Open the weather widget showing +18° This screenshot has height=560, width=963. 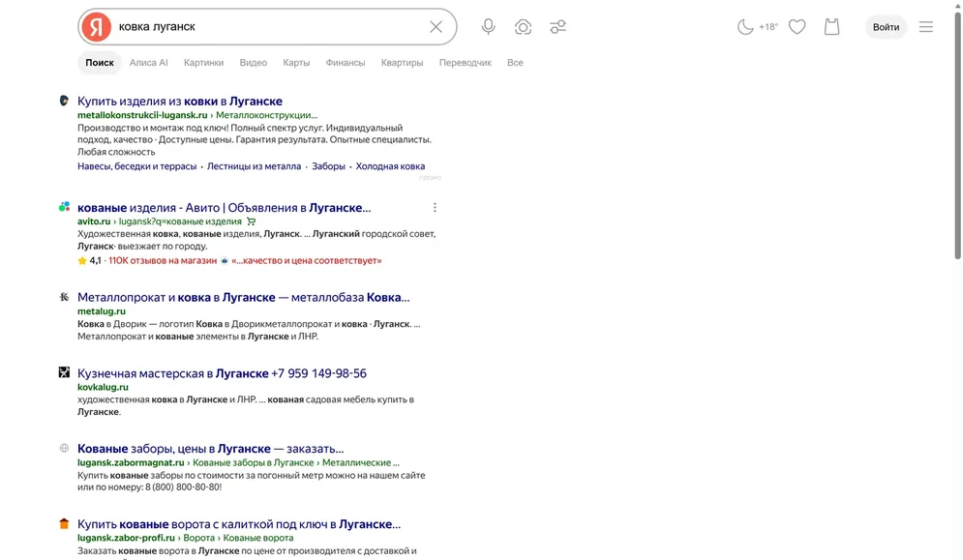pos(757,27)
